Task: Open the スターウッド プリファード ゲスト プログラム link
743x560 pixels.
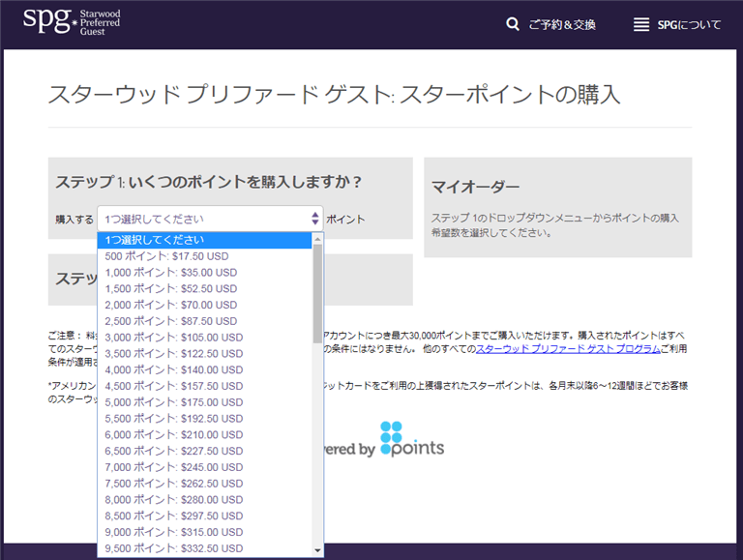Action: (x=568, y=349)
